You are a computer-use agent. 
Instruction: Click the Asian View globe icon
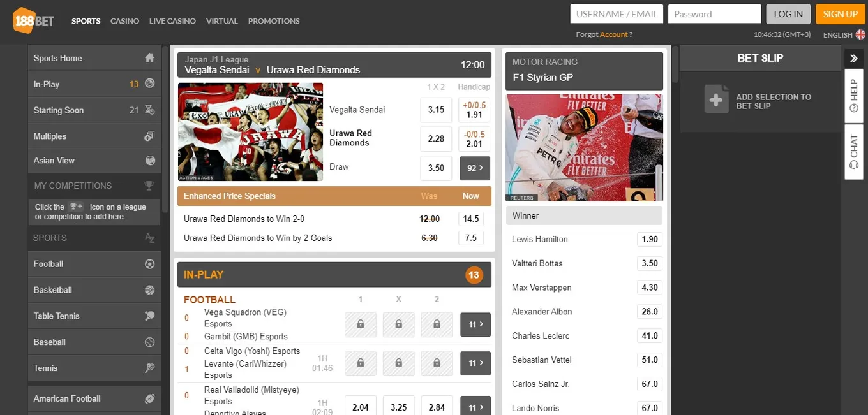click(x=150, y=160)
